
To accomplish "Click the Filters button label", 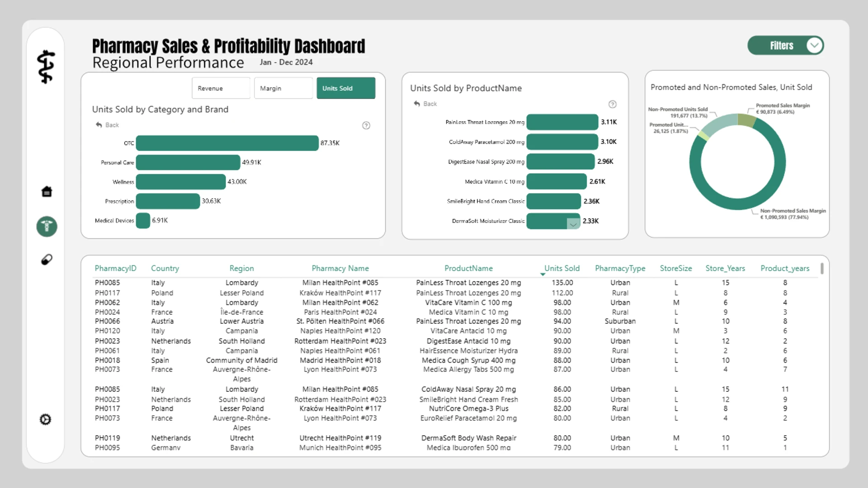I will pos(782,46).
